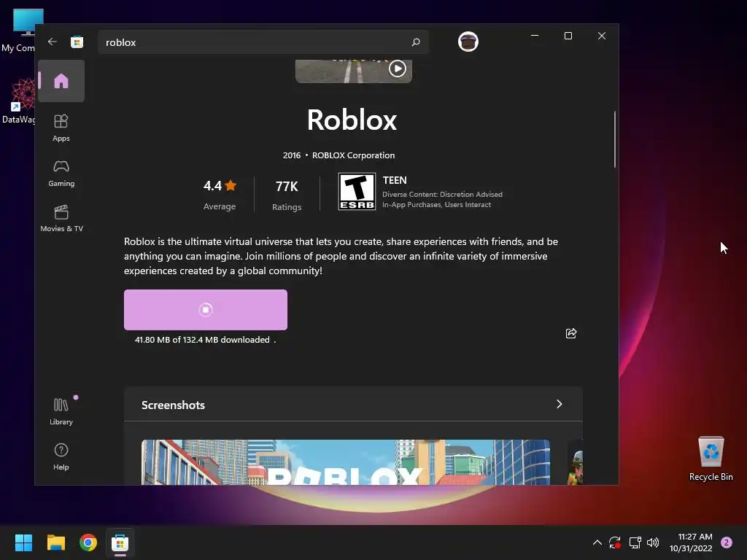The height and width of the screenshot is (560, 747).
Task: Open the Apps section
Action: click(x=61, y=128)
